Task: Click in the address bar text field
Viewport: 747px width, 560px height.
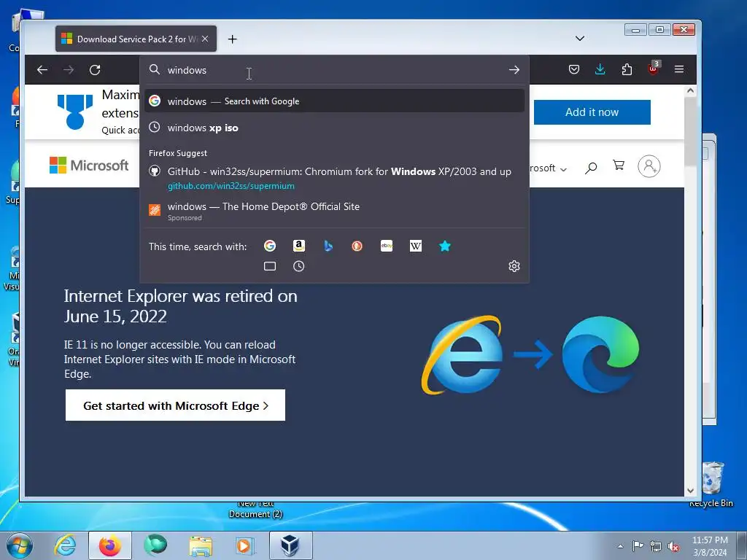Action: (x=333, y=70)
